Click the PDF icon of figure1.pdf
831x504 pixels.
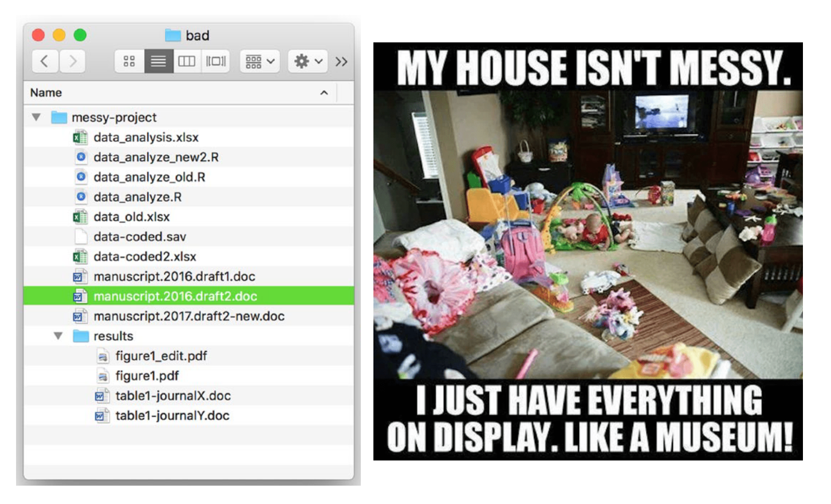103,376
